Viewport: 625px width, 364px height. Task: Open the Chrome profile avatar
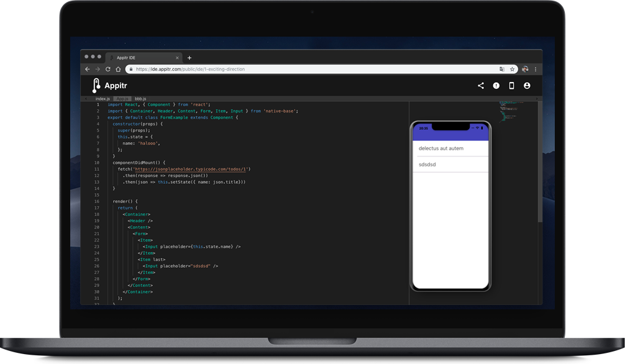(x=525, y=69)
